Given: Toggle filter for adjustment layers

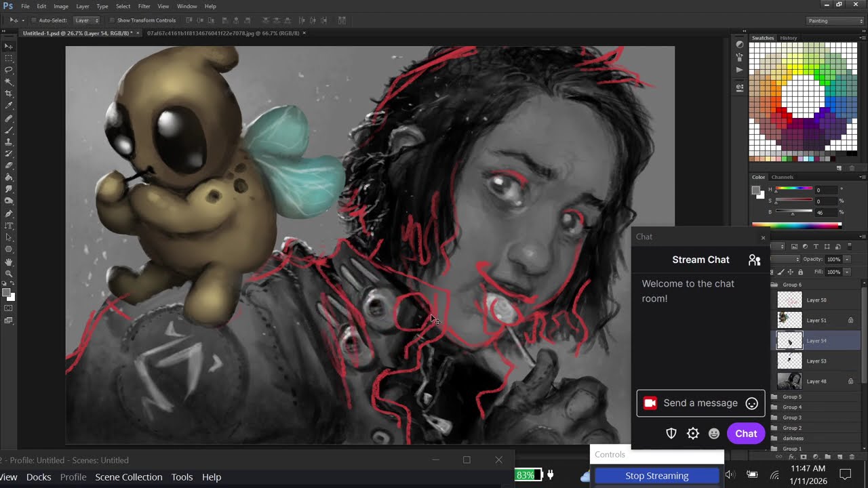Looking at the screenshot, I should (805, 247).
